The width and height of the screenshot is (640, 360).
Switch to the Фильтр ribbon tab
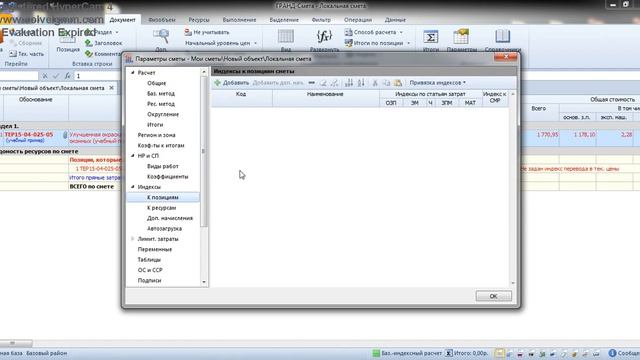pos(321,20)
